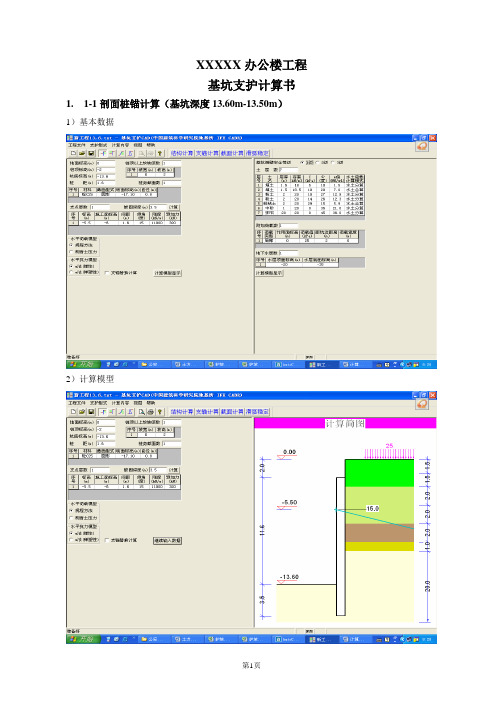
Task: Select m法 radio under horizontal resistance, upper window
Action: [71, 266]
